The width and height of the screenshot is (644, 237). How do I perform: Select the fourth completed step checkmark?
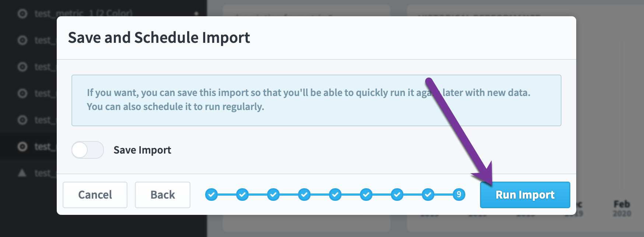pyautogui.click(x=304, y=195)
